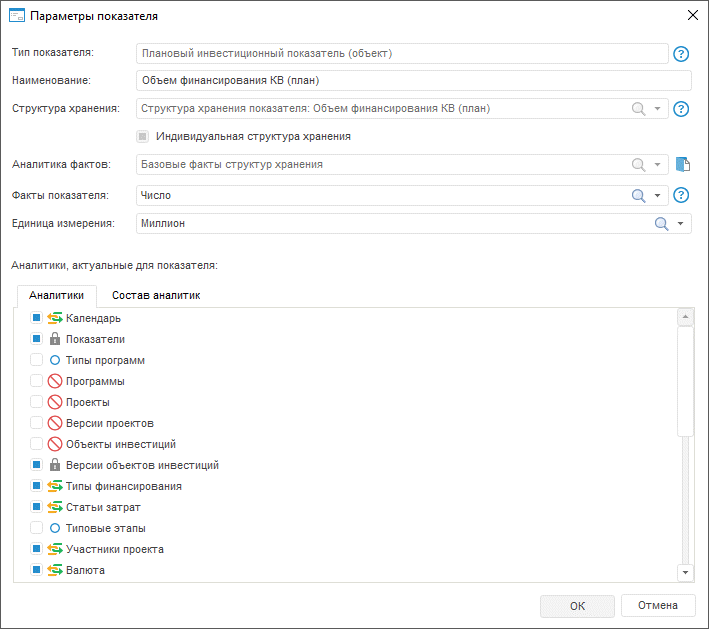Image resolution: width=709 pixels, height=629 pixels.
Task: Click in the Наименование text field
Action: coord(413,81)
